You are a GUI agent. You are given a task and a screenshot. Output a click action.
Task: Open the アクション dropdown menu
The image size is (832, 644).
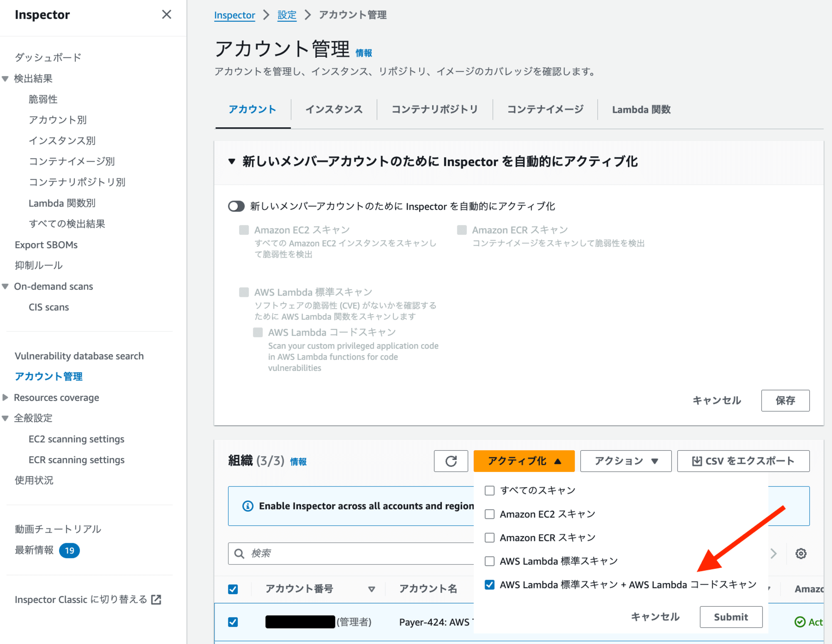tap(626, 461)
